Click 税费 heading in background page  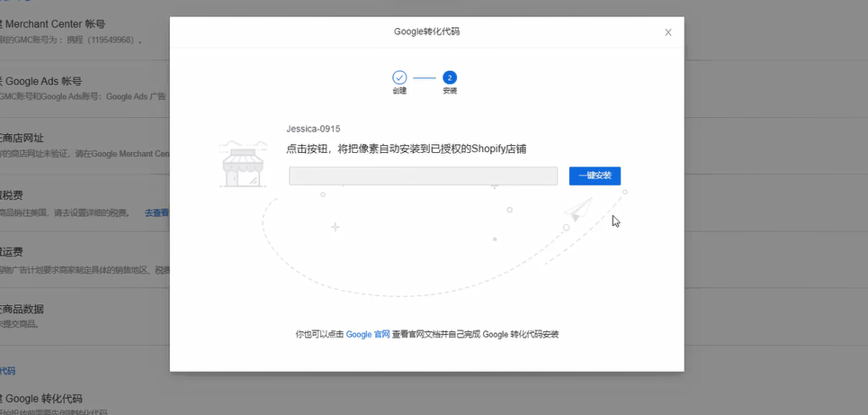tap(11, 195)
